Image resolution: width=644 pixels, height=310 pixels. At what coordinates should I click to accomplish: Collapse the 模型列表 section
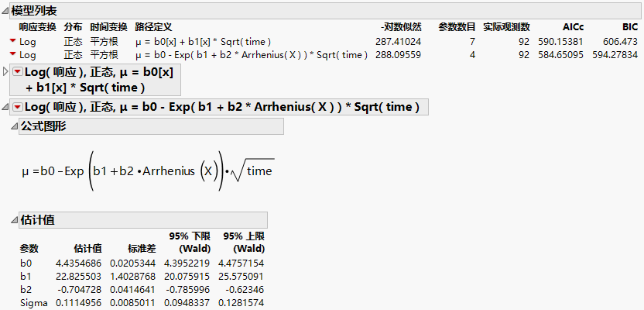[x=6, y=11]
